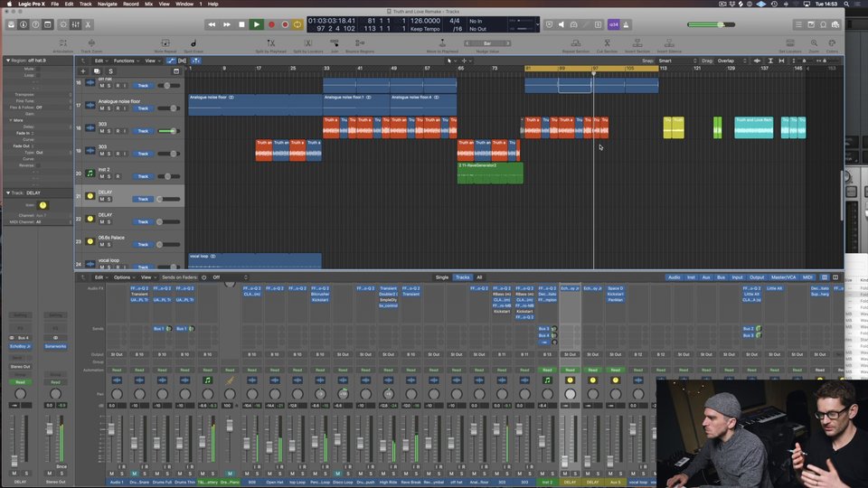Toggle the Inspector icon in control bar
The image size is (868, 488).
click(x=24, y=24)
